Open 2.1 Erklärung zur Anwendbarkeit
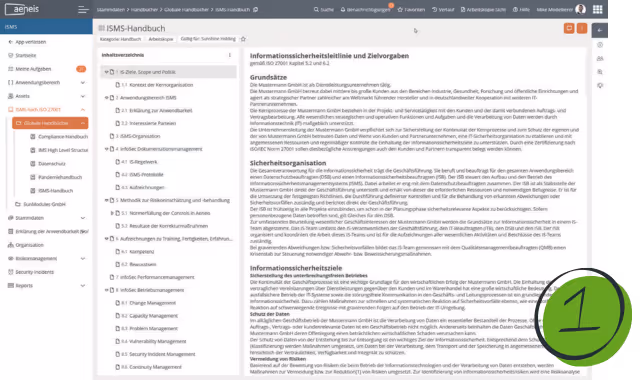Screen dimensions: 640x380 coord(160,110)
